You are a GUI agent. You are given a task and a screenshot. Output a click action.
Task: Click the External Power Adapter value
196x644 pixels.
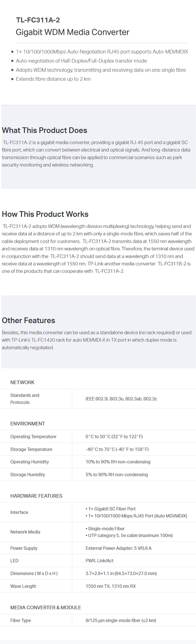tap(118, 548)
